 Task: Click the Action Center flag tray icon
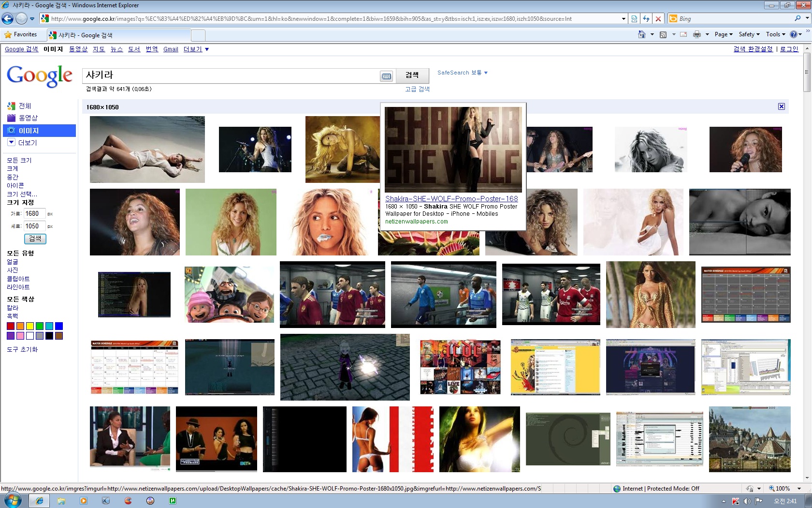[759, 501]
